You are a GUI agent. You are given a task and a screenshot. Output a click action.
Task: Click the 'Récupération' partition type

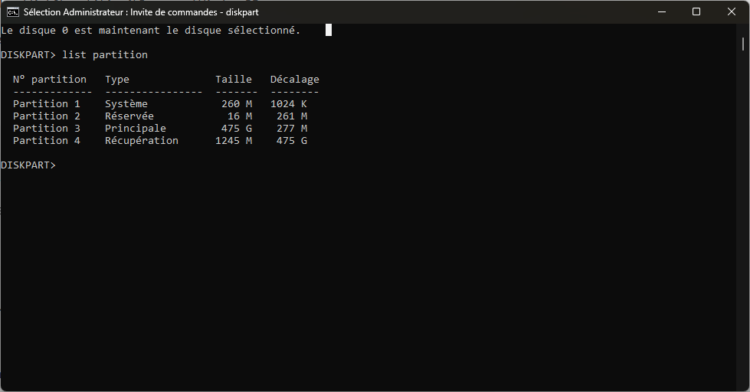click(x=142, y=141)
